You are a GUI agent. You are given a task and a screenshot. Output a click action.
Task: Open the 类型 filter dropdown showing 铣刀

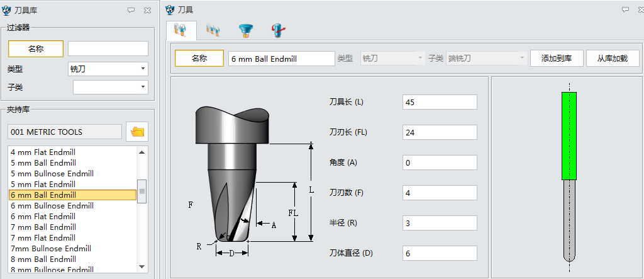coord(108,69)
